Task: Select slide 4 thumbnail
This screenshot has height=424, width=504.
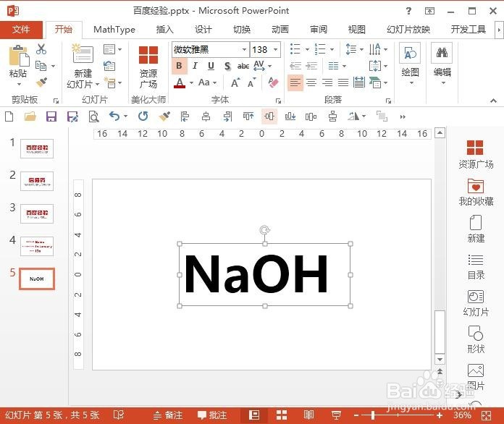Action: coord(37,247)
